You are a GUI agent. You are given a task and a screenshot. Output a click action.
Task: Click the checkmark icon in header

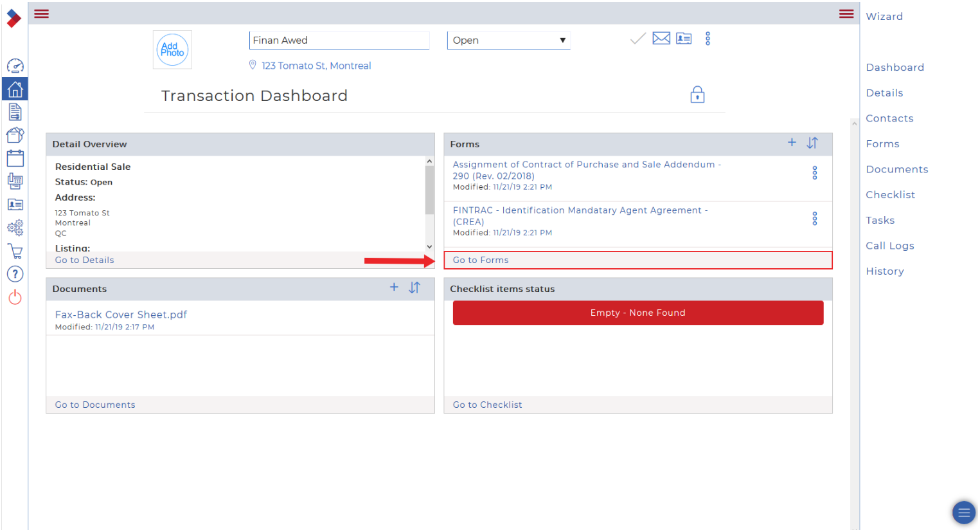(637, 39)
